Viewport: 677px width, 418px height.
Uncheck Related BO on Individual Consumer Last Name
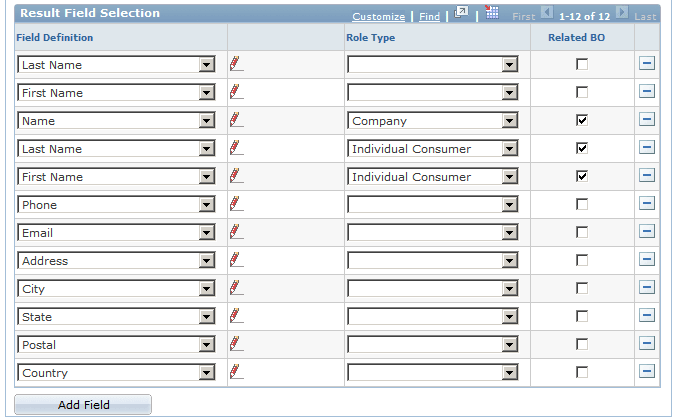pos(582,148)
